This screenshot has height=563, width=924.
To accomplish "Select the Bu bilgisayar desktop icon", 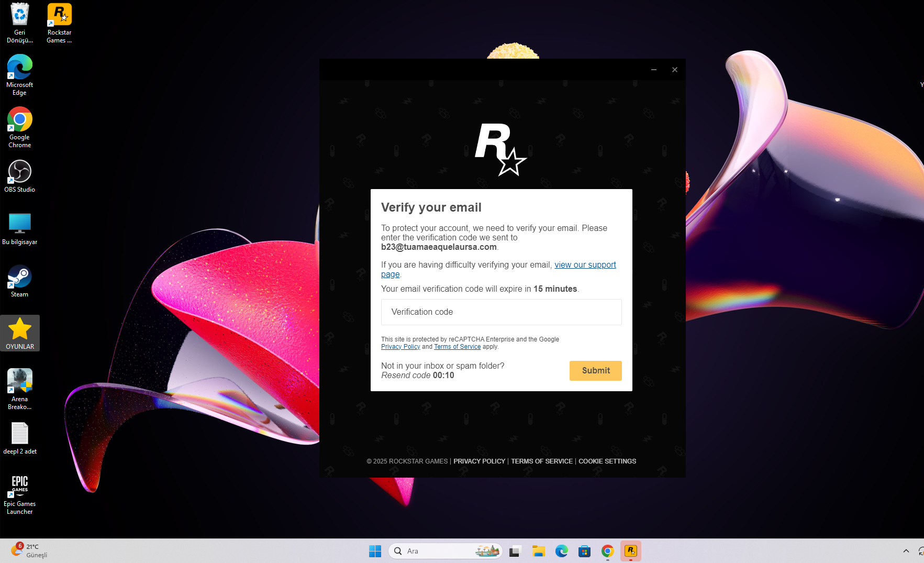I will click(x=20, y=228).
